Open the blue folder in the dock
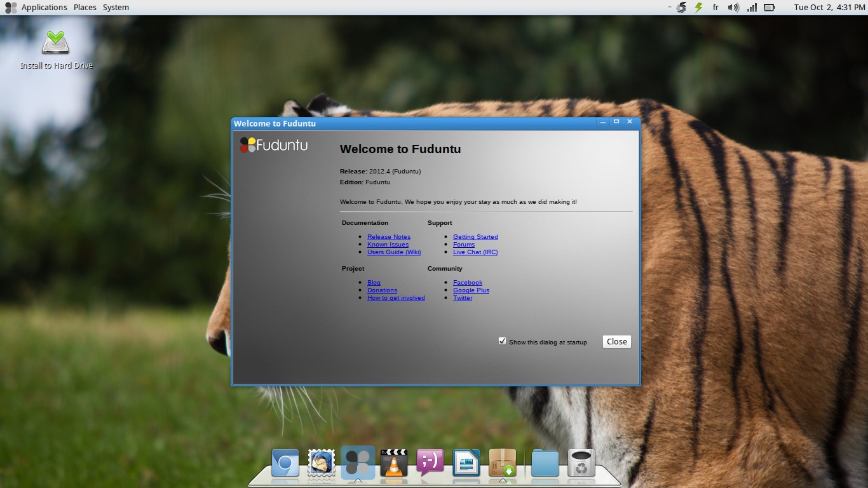The height and width of the screenshot is (488, 868). [545, 463]
